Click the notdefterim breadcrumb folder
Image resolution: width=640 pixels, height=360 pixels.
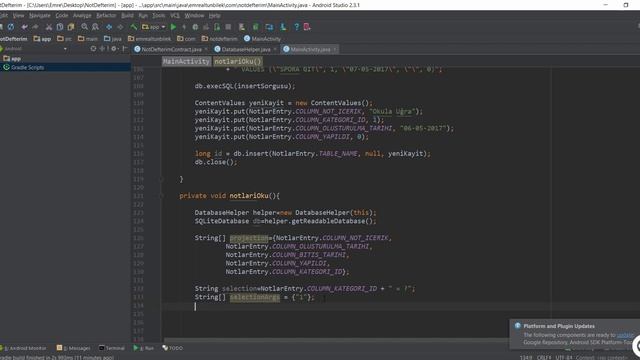220,39
